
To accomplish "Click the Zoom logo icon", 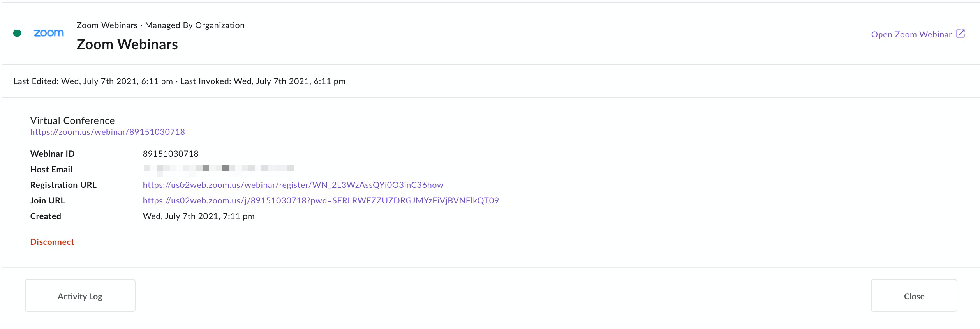I will (x=49, y=33).
